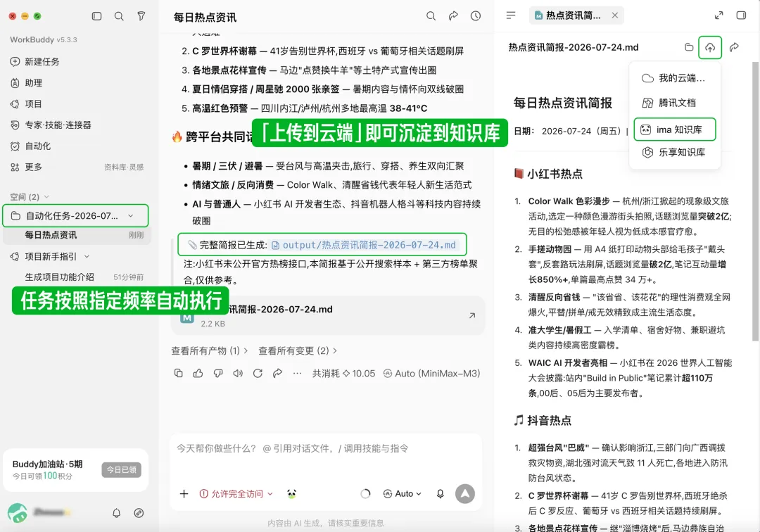This screenshot has width=760, height=532.
Task: Dislike the response with thumbs down
Action: coord(218,373)
